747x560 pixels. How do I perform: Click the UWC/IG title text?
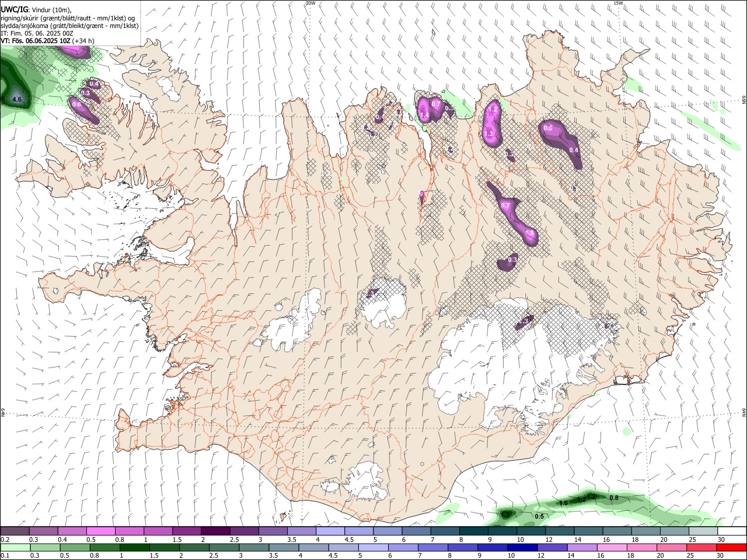[x=14, y=9]
